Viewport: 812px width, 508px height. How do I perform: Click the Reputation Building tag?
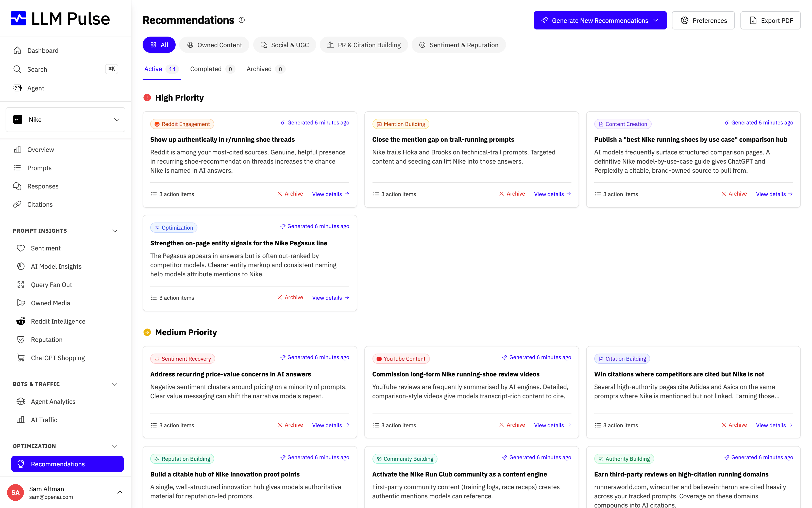pyautogui.click(x=182, y=459)
